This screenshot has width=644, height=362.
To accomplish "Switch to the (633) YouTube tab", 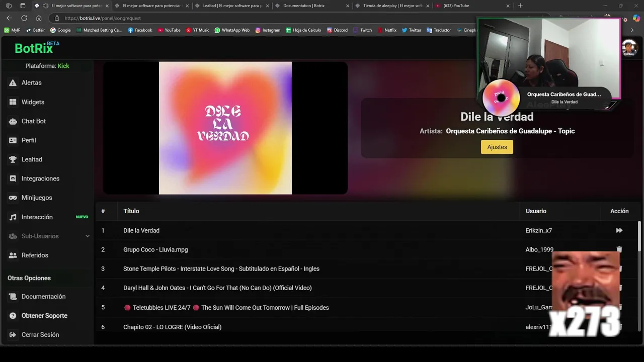I will pos(472,6).
